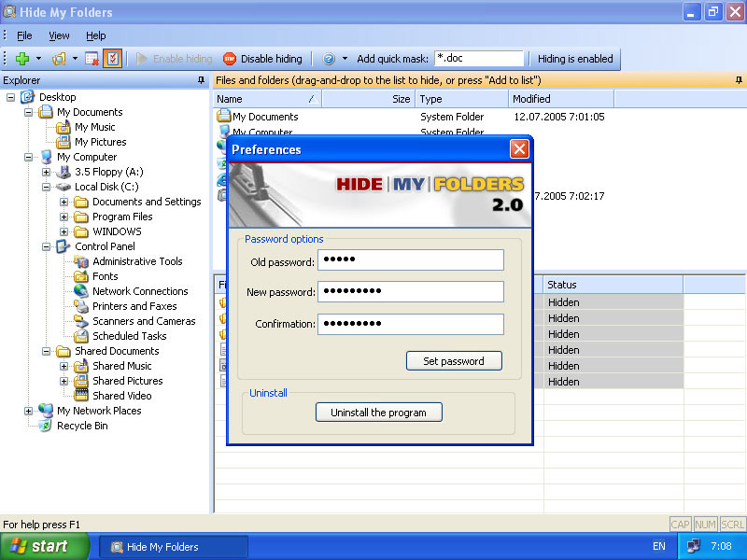
Task: Click the Set password button
Action: tap(454, 361)
